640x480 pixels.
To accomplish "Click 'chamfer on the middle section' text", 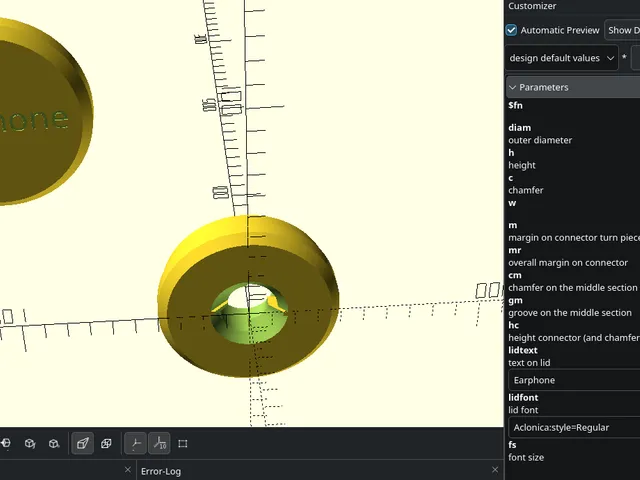I will coord(573,288).
